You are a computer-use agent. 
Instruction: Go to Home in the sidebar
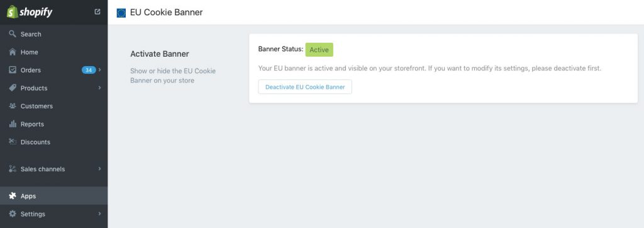[x=54, y=52]
